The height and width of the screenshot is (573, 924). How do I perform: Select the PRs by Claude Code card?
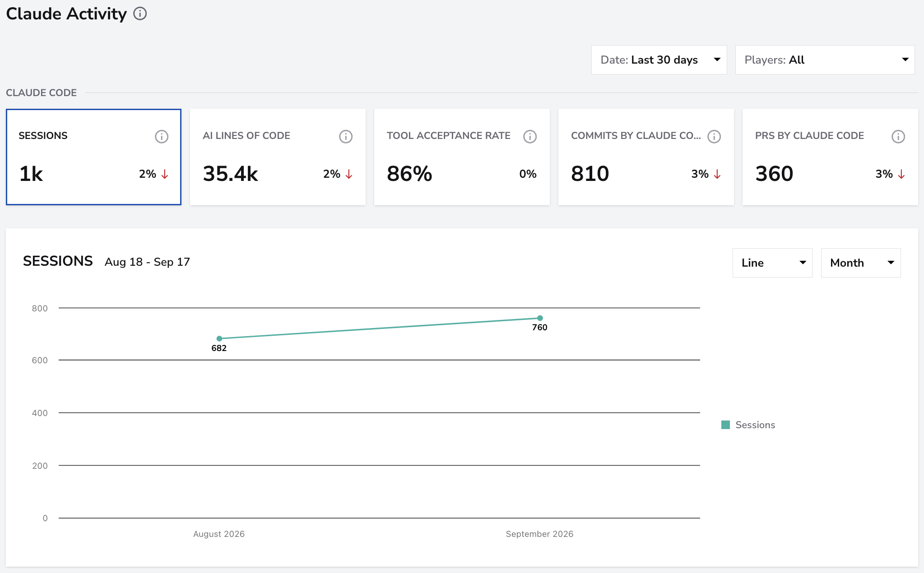[830, 157]
